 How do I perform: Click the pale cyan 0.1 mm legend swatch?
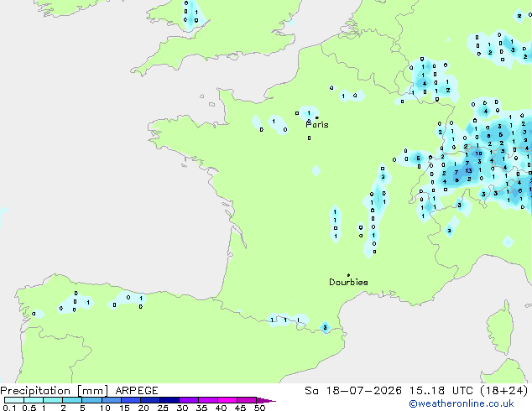pyautogui.click(x=14, y=400)
